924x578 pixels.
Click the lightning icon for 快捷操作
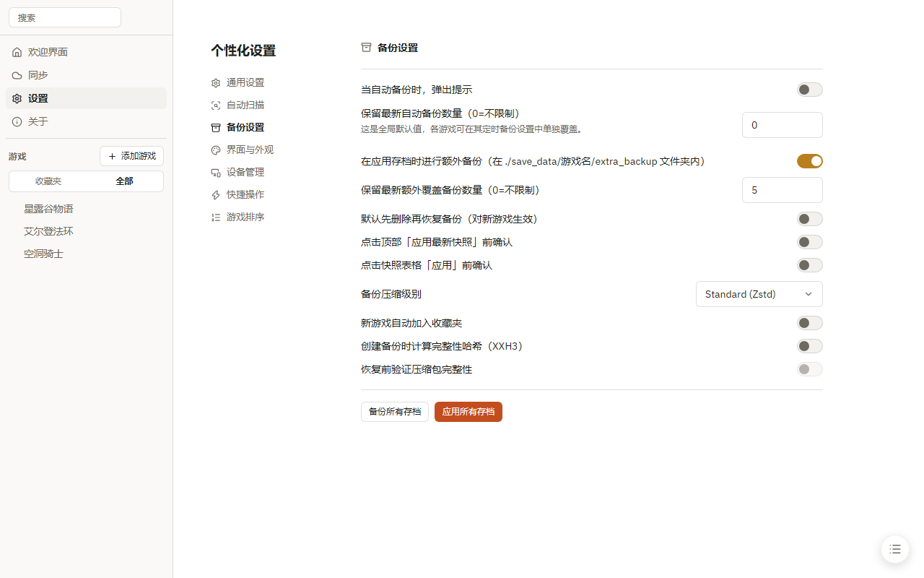215,194
